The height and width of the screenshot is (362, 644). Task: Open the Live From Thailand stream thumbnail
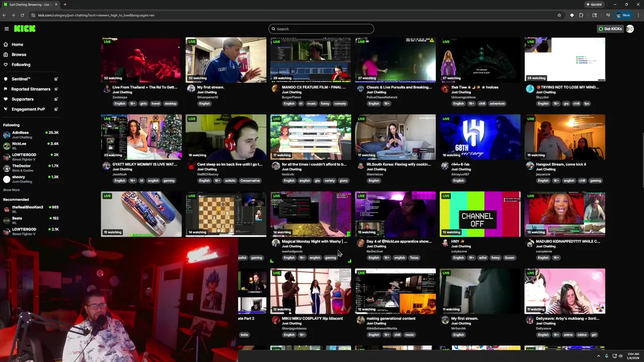(x=141, y=59)
